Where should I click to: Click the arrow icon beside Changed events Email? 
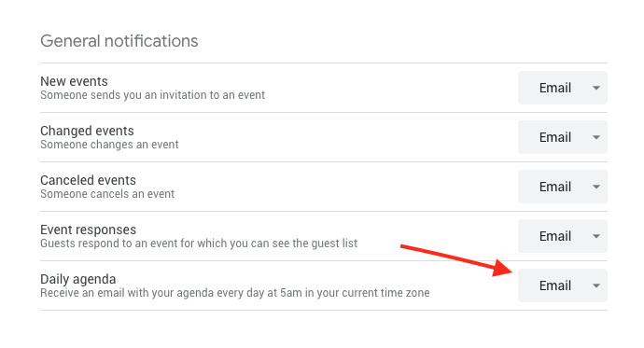click(596, 137)
